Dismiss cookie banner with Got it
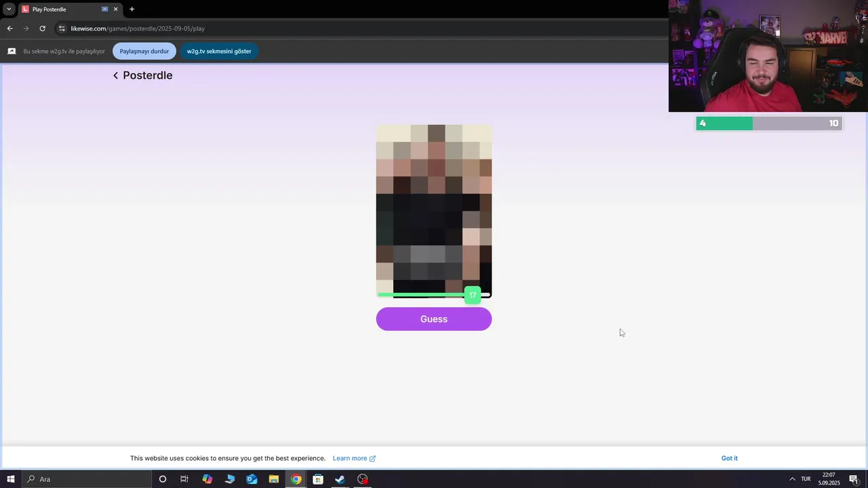 click(x=730, y=458)
